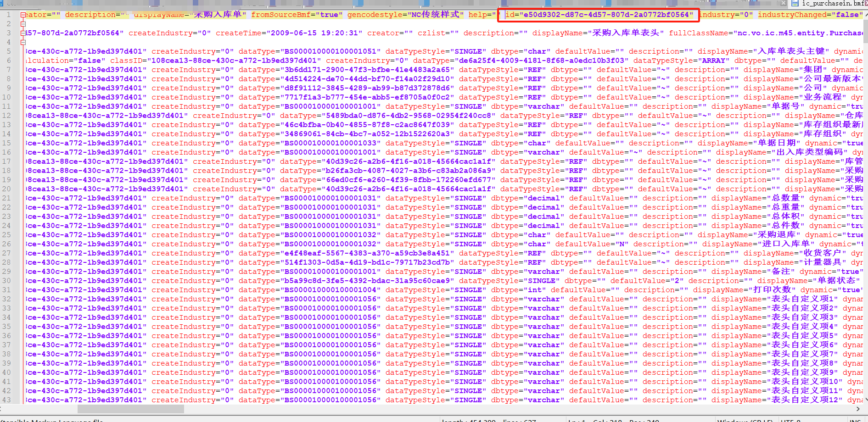Click dataType "46c4bfba-0b40-4855-87f8-c2ac8647f039"
868x422 pixels.
click(x=347, y=125)
